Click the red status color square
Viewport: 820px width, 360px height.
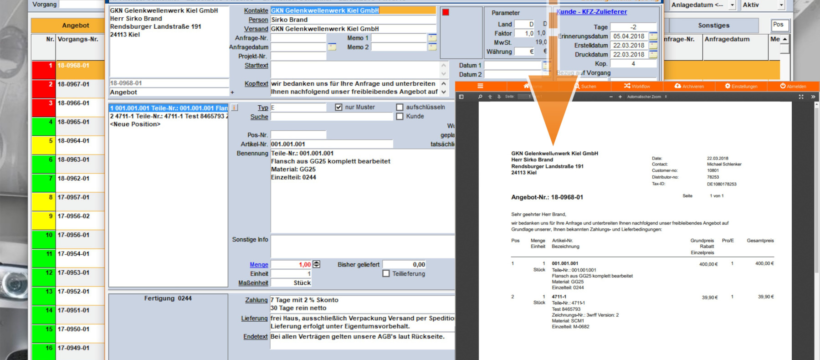click(446, 12)
